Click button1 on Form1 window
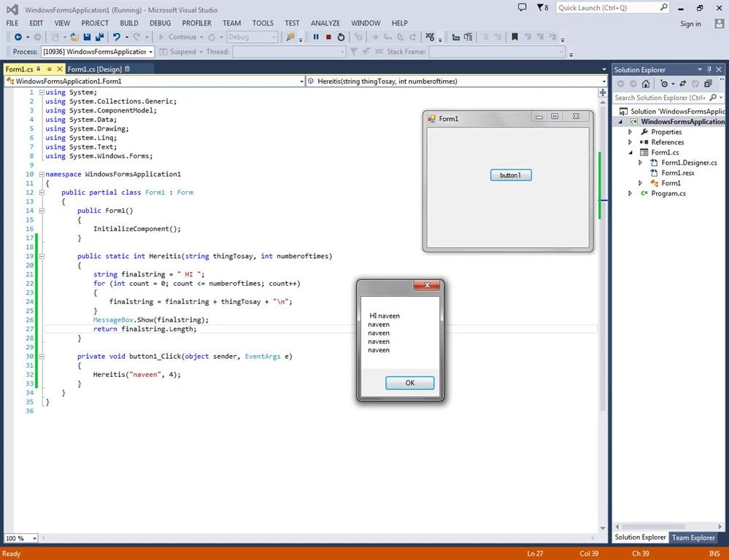The image size is (729, 560). [x=511, y=175]
